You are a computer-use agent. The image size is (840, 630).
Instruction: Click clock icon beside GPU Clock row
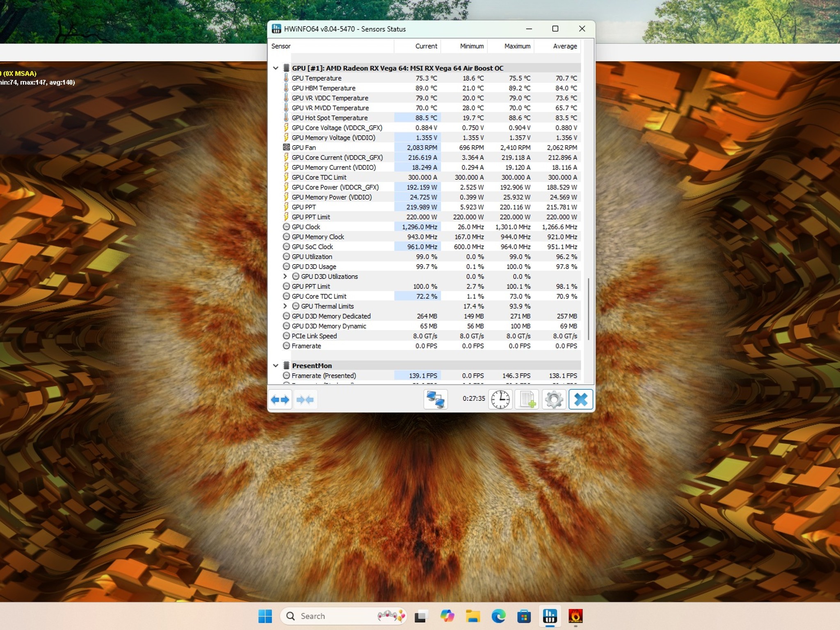pyautogui.click(x=286, y=227)
